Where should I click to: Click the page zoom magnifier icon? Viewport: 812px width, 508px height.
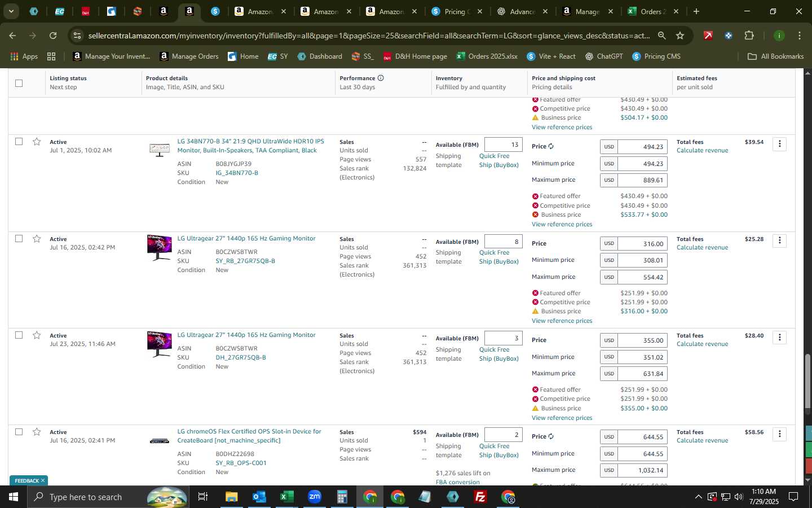[x=661, y=36]
